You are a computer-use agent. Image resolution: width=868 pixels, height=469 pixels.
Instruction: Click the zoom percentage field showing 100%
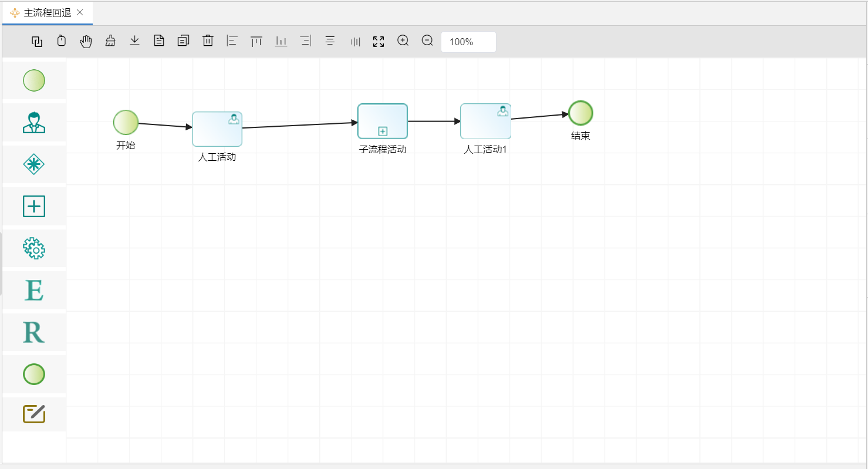pyautogui.click(x=468, y=41)
